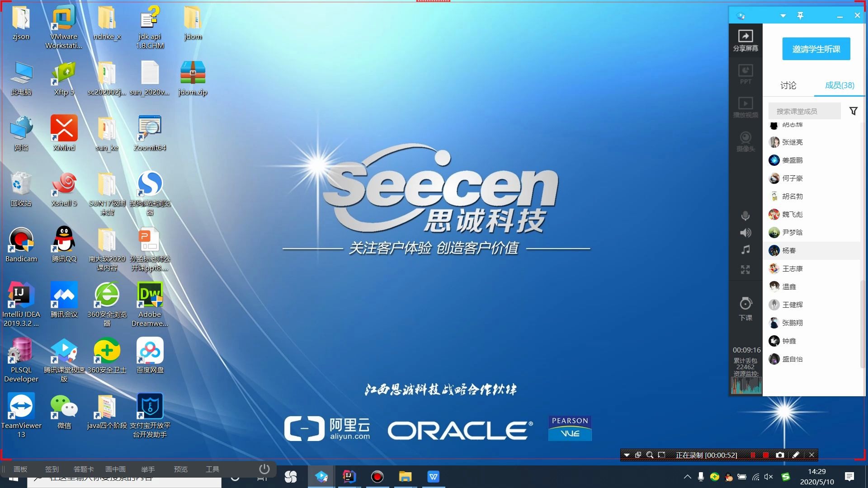Click the IntelliJ IDEA taskbar button
Viewport: 868px width, 488px height.
pyautogui.click(x=349, y=477)
